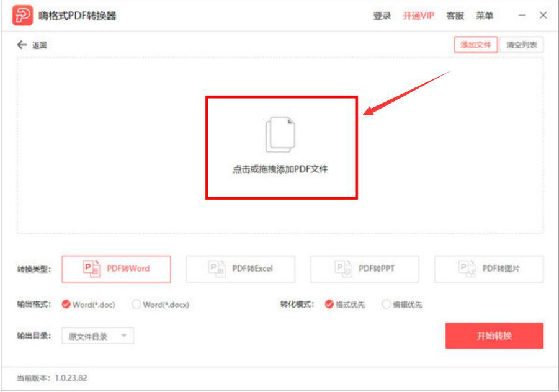Click the 清空列表 button
The width and height of the screenshot is (559, 392).
click(522, 45)
